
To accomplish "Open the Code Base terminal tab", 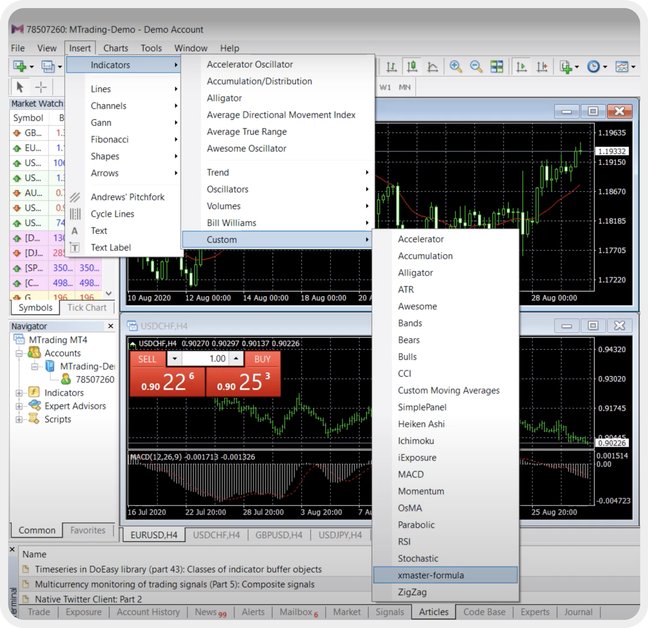I will [484, 612].
